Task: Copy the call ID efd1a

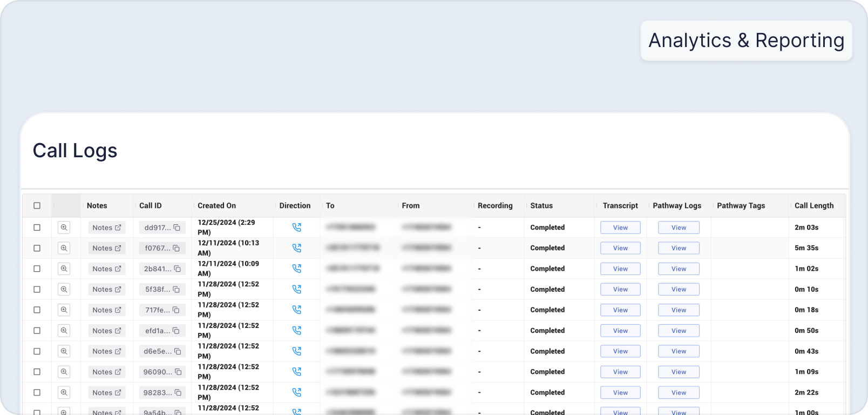Action: (x=176, y=331)
